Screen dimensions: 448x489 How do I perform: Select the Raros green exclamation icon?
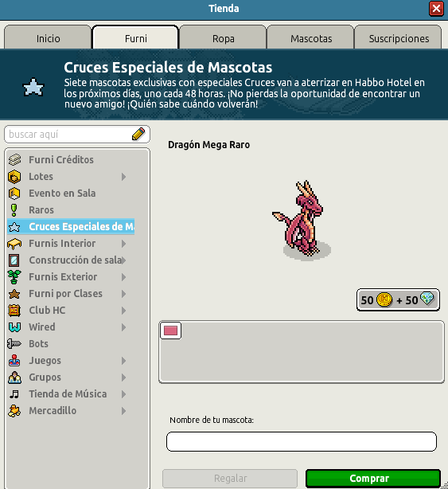(14, 210)
